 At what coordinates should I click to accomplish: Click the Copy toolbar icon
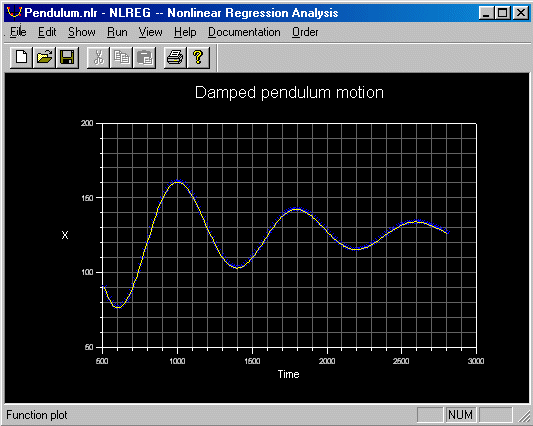[121, 57]
